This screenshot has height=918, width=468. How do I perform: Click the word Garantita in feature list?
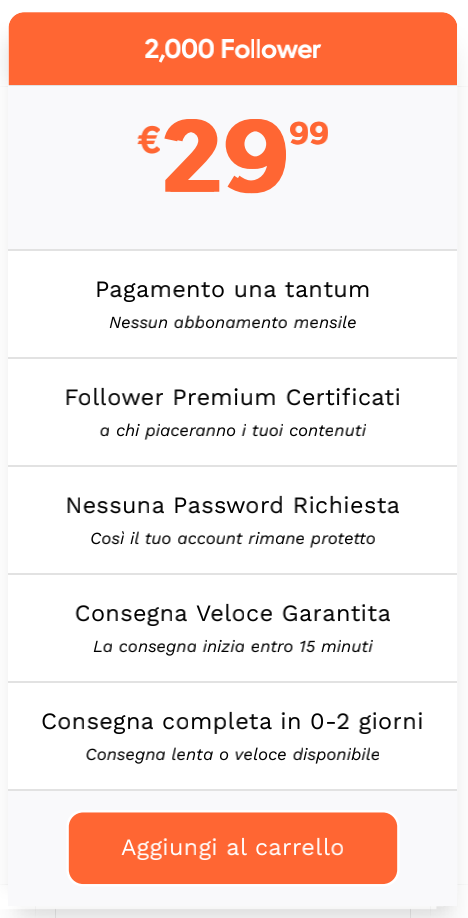pyautogui.click(x=337, y=614)
